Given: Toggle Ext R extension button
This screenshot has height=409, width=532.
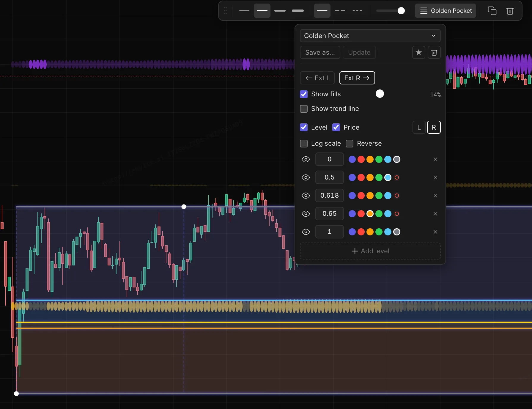Looking at the screenshot, I should [x=357, y=78].
